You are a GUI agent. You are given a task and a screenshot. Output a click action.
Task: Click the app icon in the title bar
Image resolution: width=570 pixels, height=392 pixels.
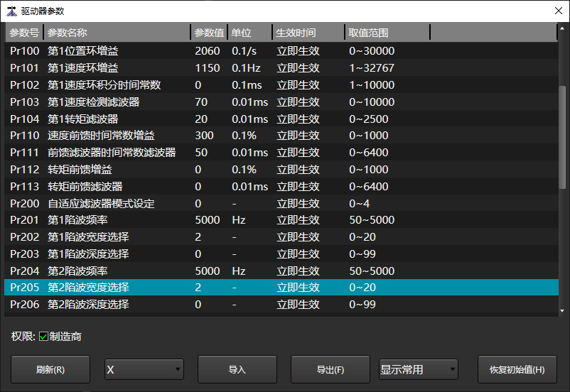(x=11, y=10)
